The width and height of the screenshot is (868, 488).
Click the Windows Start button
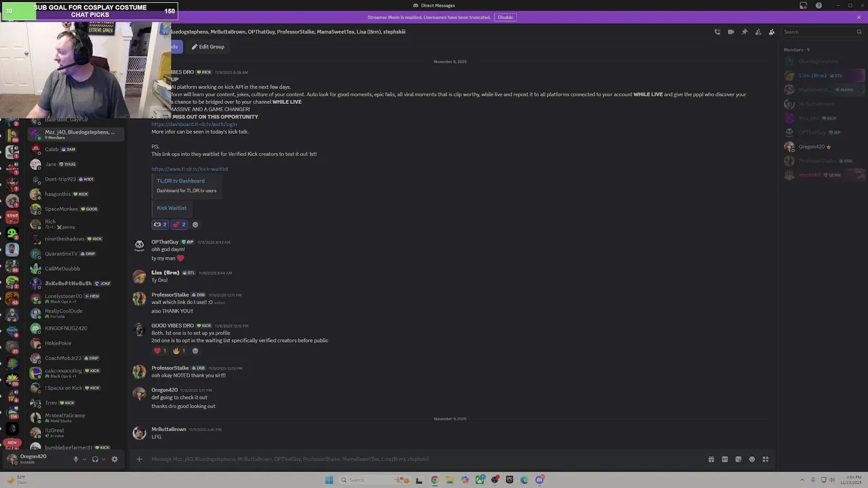(329, 480)
